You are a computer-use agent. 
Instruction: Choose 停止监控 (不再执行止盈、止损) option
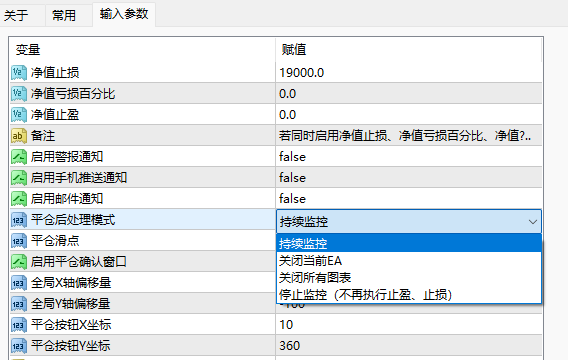pyautogui.click(x=409, y=295)
